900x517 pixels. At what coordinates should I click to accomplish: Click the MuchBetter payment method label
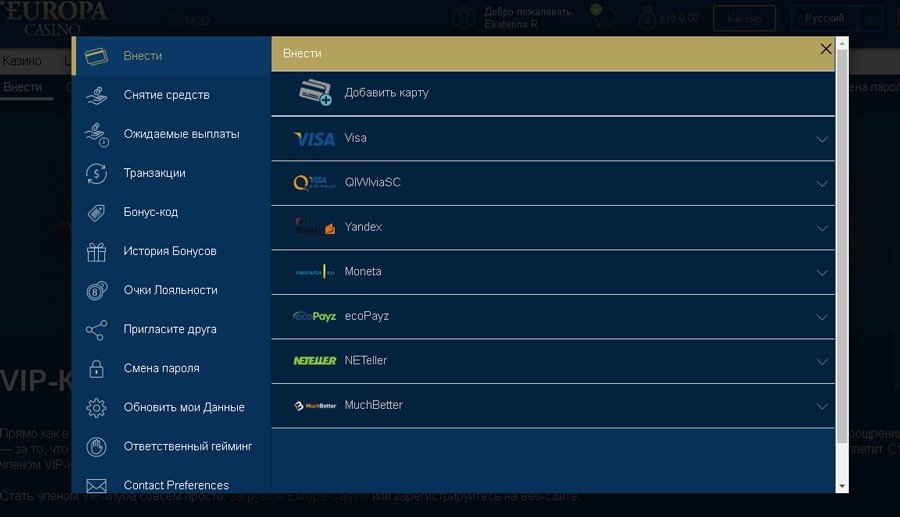pos(374,405)
